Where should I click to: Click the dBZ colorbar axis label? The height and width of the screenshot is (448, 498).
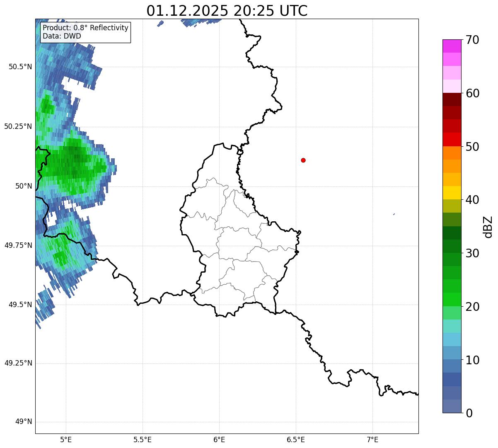point(488,227)
